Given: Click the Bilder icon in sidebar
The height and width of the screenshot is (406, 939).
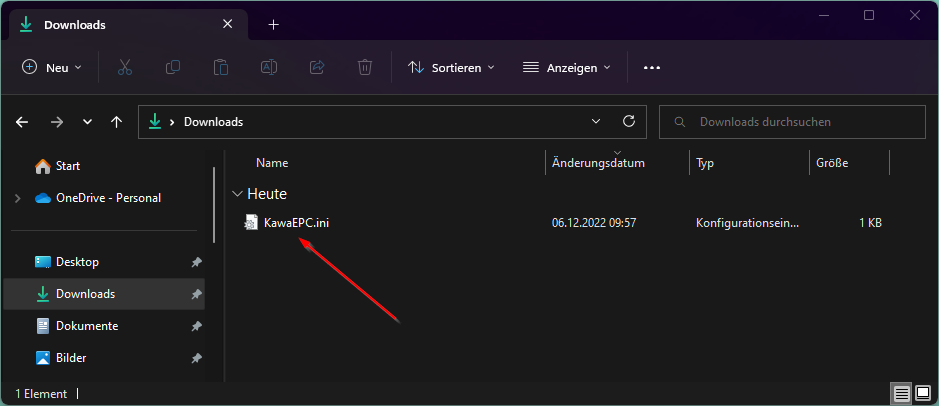Looking at the screenshot, I should click(43, 358).
